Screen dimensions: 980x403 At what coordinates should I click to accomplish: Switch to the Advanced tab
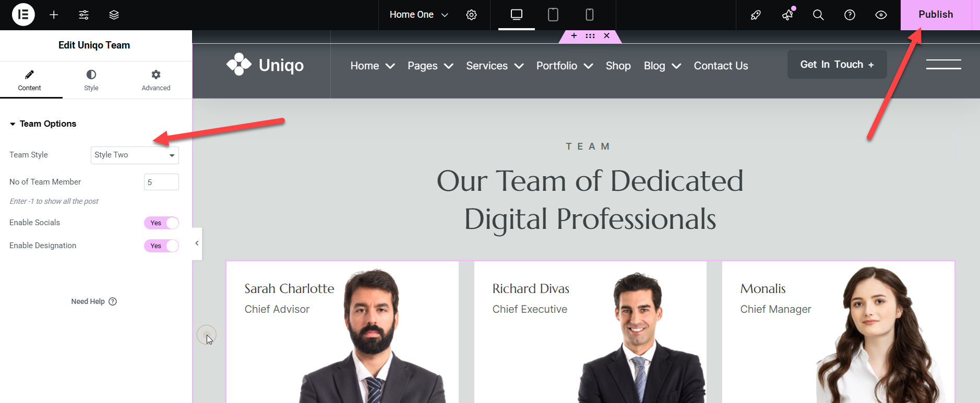(x=156, y=80)
